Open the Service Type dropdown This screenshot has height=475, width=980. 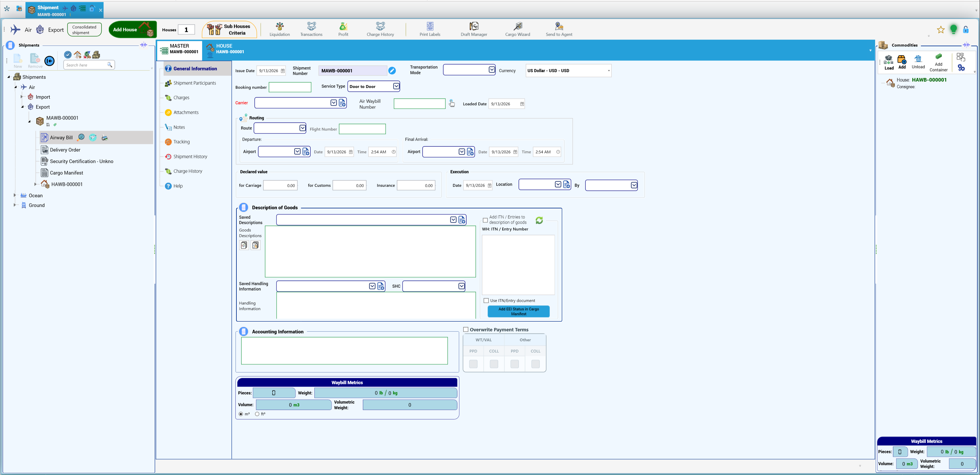(x=396, y=86)
